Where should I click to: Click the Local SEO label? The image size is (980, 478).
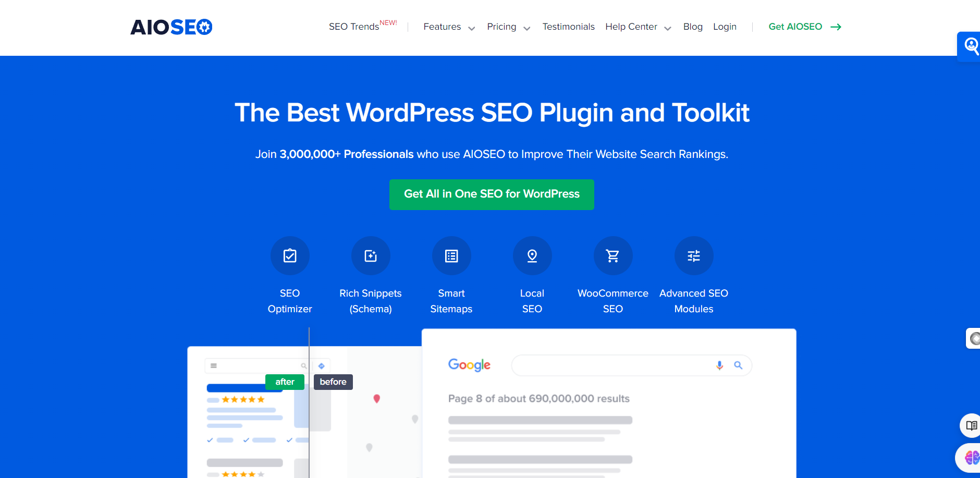click(532, 301)
